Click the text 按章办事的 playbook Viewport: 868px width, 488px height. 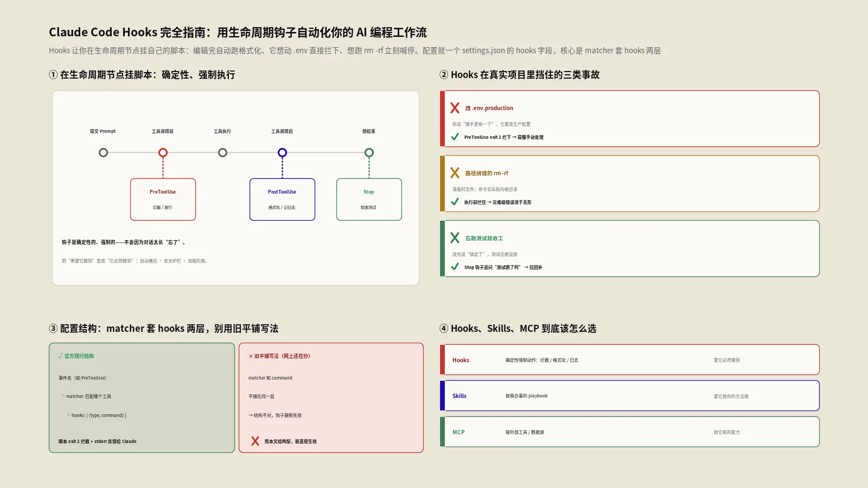[x=527, y=396]
